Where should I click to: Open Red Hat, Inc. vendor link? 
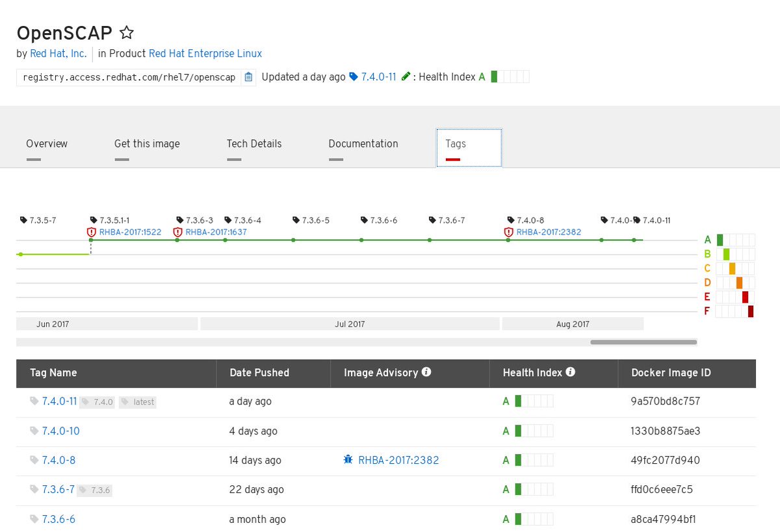58,53
